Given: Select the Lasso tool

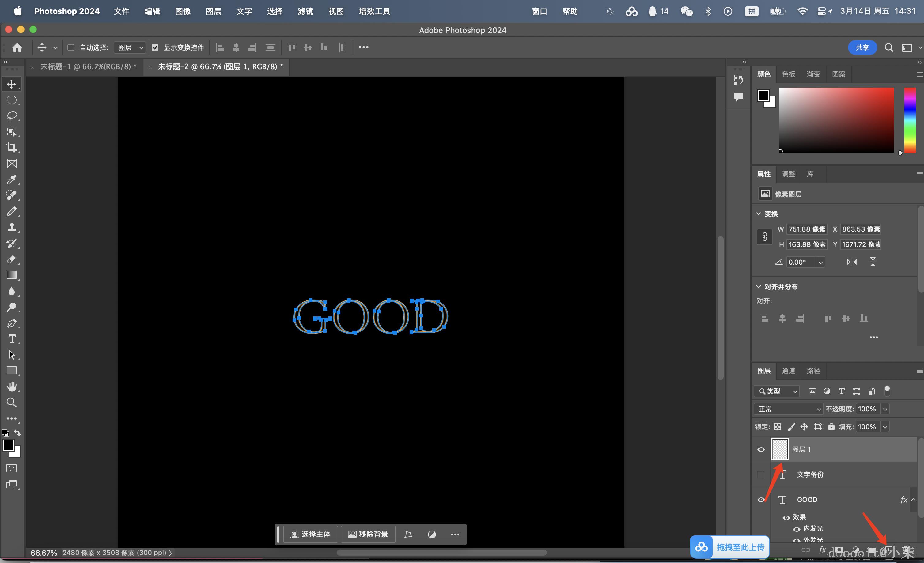Looking at the screenshot, I should tap(12, 116).
